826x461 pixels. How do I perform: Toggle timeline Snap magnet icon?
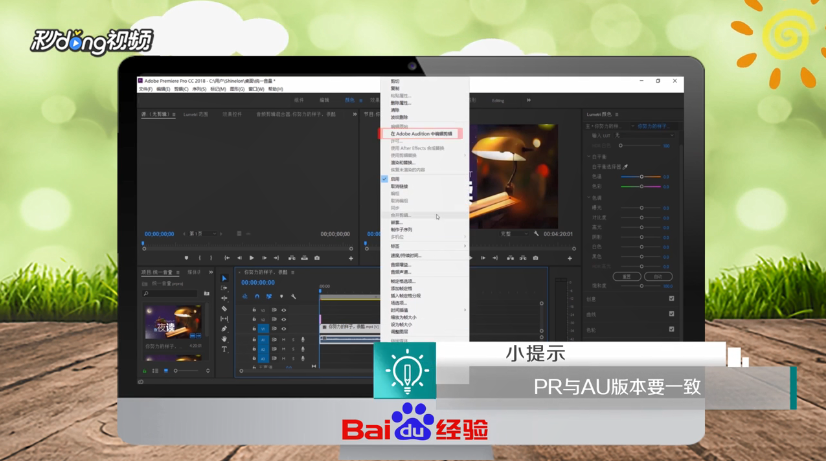pos(257,297)
